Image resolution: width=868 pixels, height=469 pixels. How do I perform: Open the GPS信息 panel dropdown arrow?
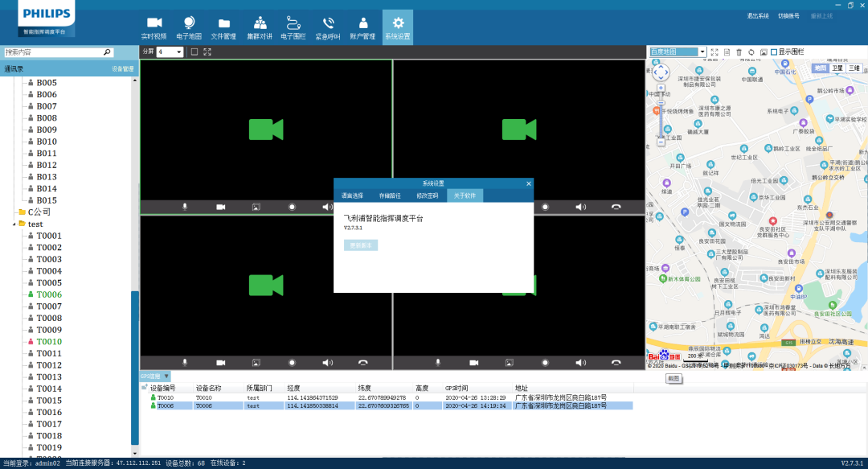166,376
